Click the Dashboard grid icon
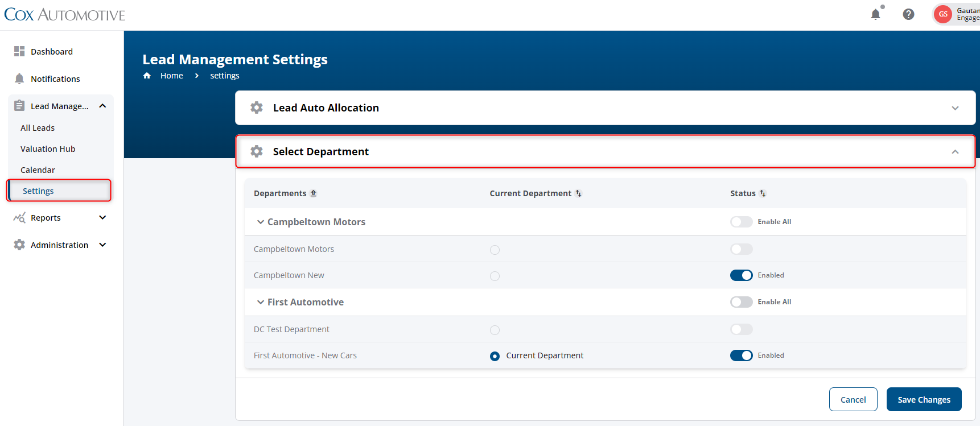 [19, 51]
